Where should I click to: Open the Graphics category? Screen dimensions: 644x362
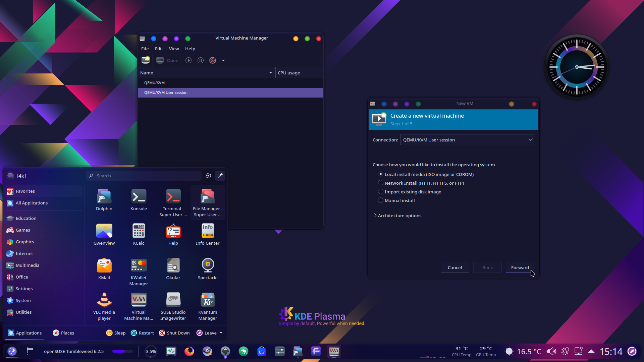click(x=44, y=242)
